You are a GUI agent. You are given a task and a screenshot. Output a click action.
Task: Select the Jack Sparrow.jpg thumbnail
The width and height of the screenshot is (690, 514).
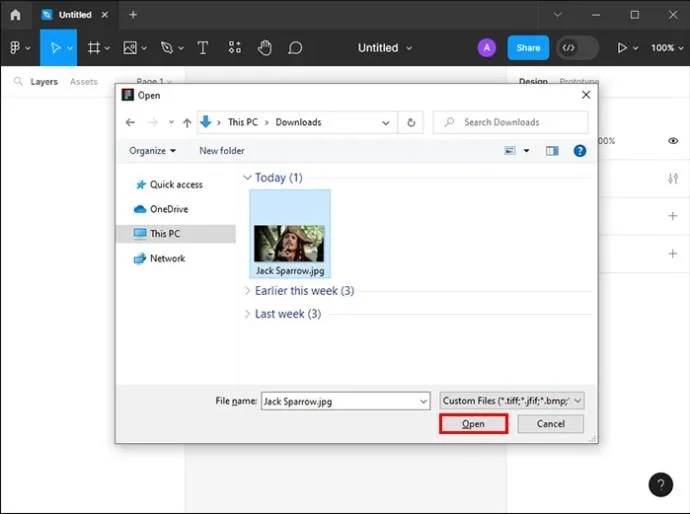pos(290,234)
